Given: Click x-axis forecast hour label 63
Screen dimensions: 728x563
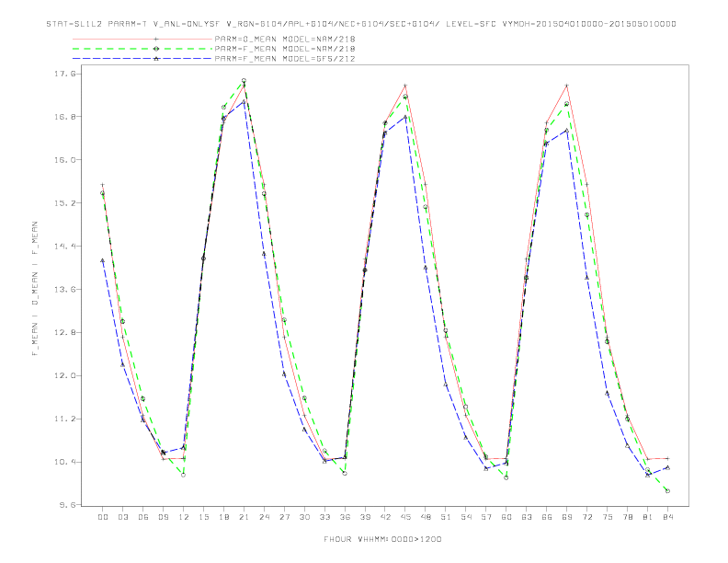Looking at the screenshot, I should coord(527,517).
